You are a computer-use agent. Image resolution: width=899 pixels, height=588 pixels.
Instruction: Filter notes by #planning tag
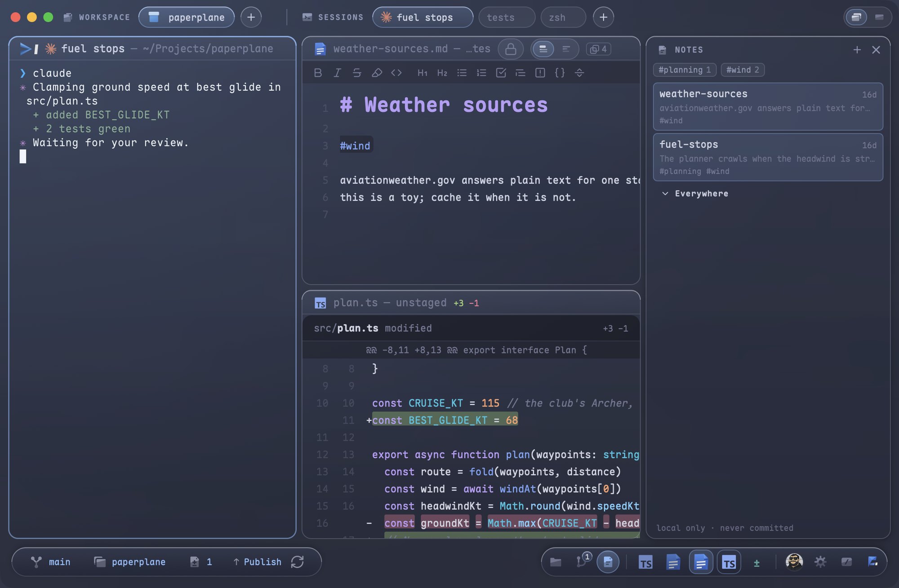685,70
